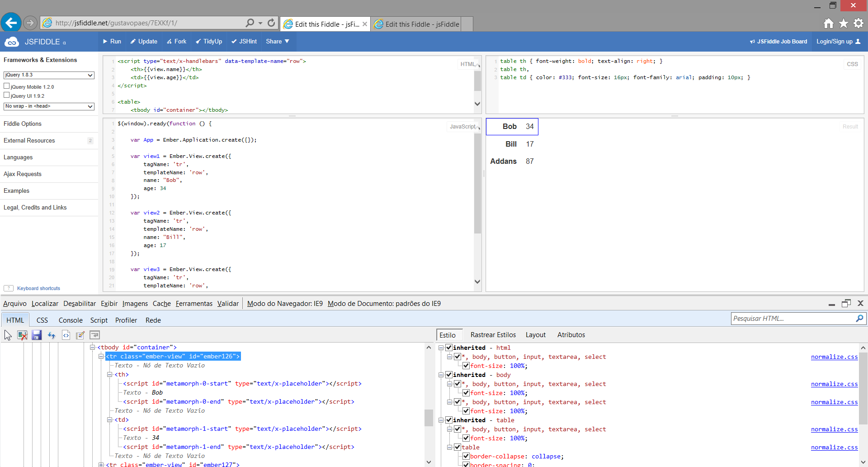
Task: Collapse the th node
Action: [110, 375]
